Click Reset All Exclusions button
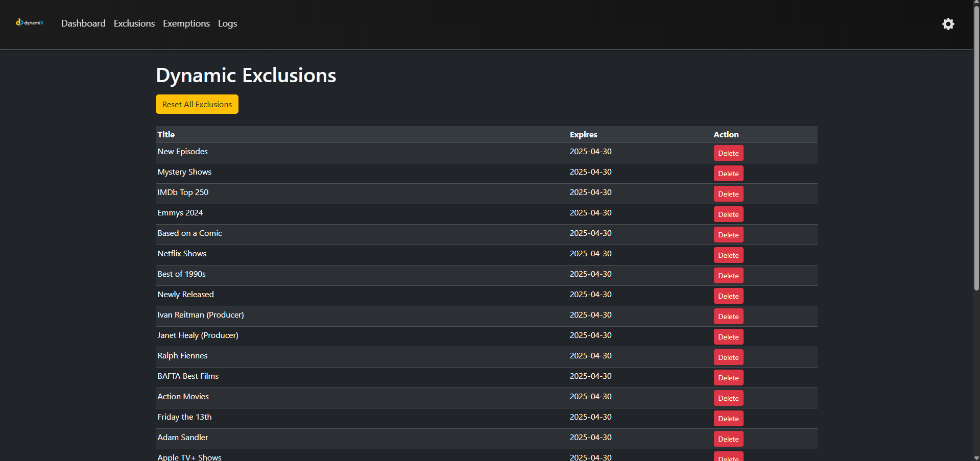Image resolution: width=980 pixels, height=461 pixels. (x=197, y=104)
